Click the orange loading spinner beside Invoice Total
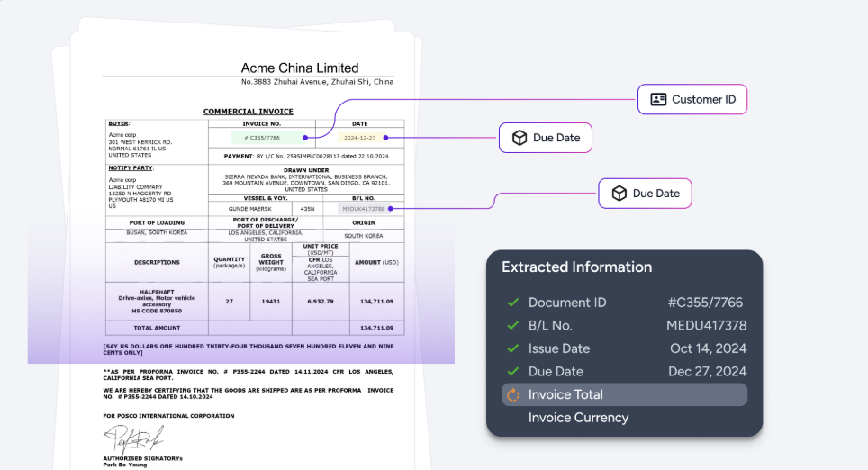Image resolution: width=868 pixels, height=470 pixels. click(513, 394)
